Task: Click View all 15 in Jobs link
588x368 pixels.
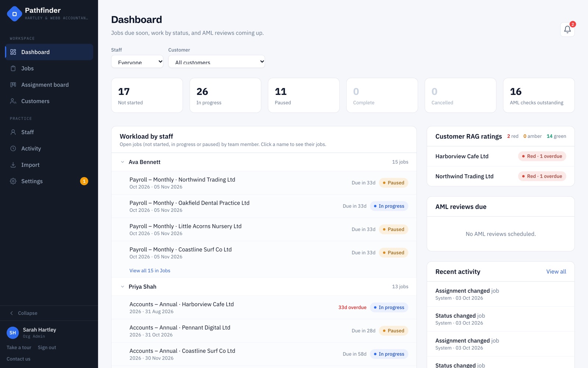Action: point(150,270)
